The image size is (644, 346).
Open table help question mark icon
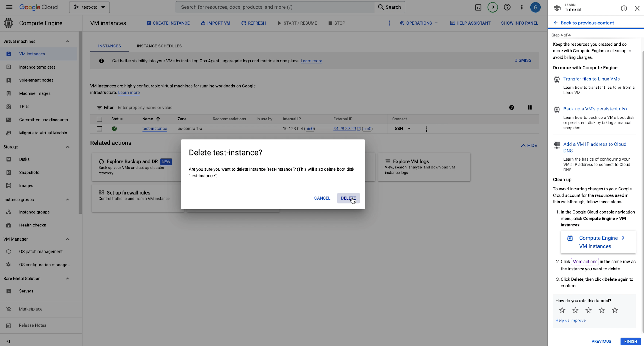click(511, 108)
